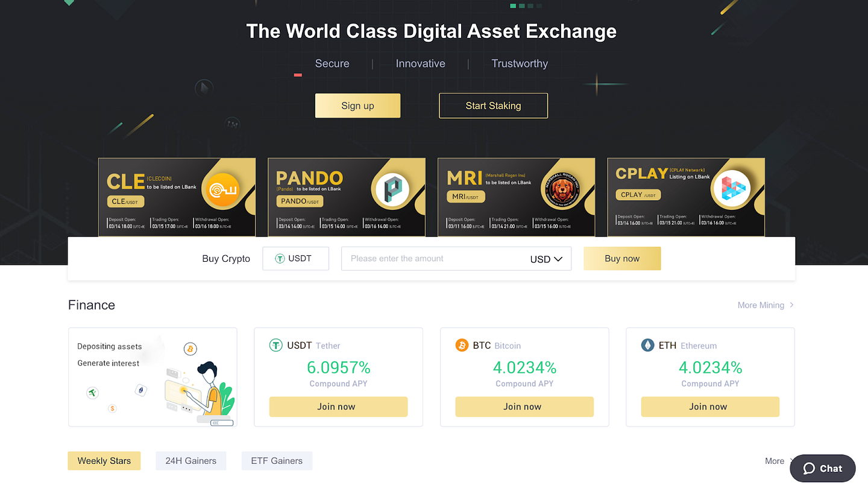Click the orange Bitcoin icon in Finance
This screenshot has height=491, width=868.
(462, 346)
